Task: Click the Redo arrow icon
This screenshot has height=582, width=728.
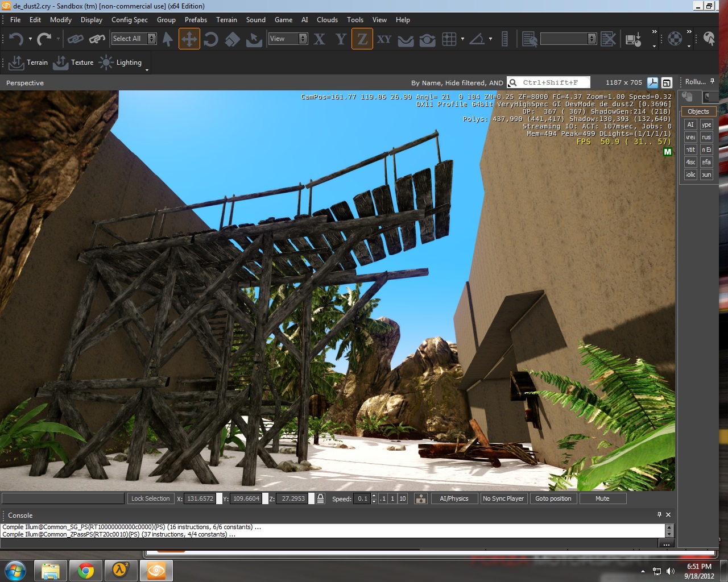Action: click(44, 39)
